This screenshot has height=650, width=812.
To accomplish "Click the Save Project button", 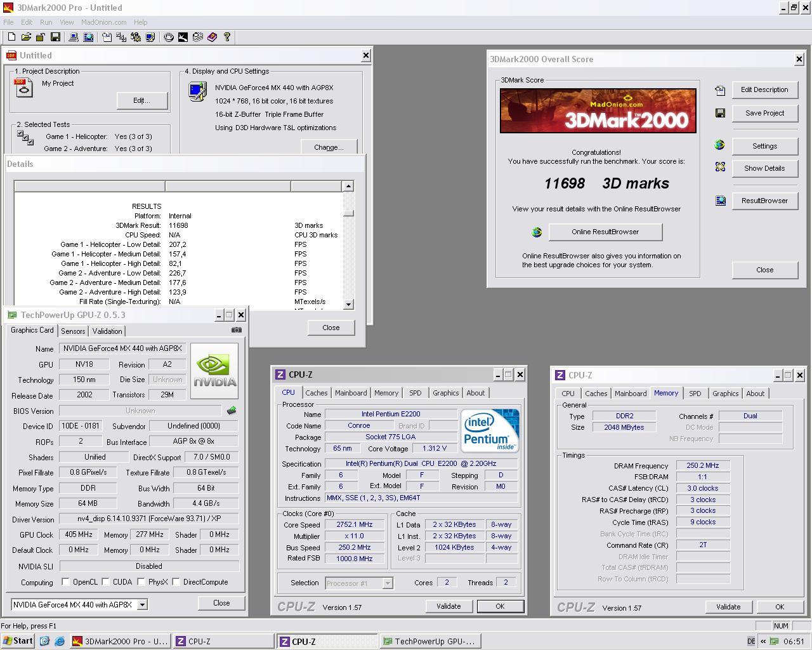I will 764,113.
